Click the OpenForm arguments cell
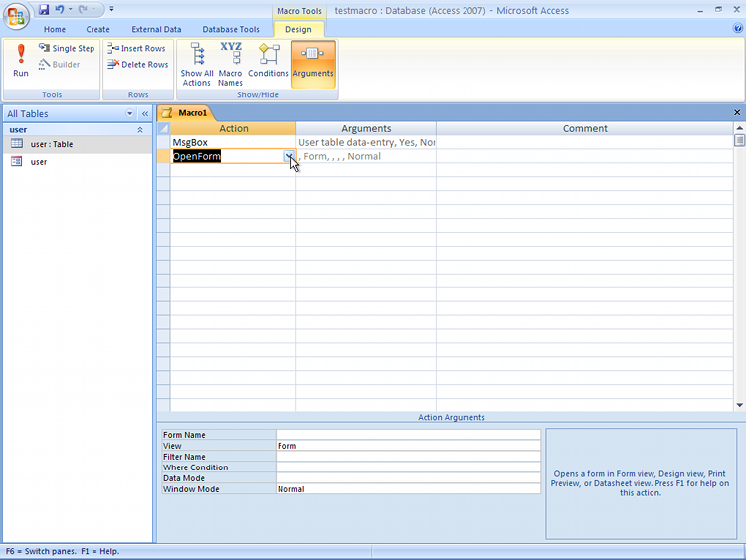Screen dimensions: 746x560 [x=366, y=156]
